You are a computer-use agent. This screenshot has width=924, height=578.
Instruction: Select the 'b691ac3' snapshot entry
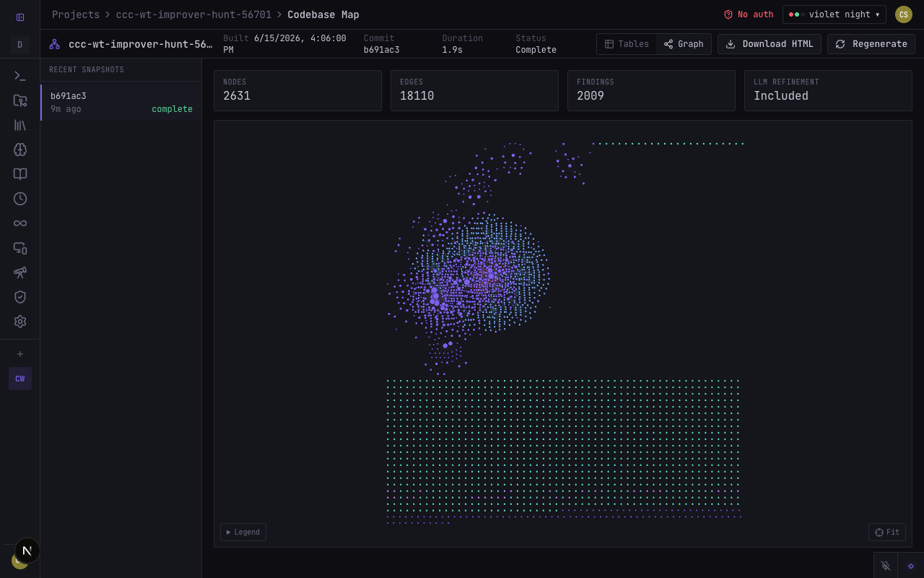click(x=121, y=102)
